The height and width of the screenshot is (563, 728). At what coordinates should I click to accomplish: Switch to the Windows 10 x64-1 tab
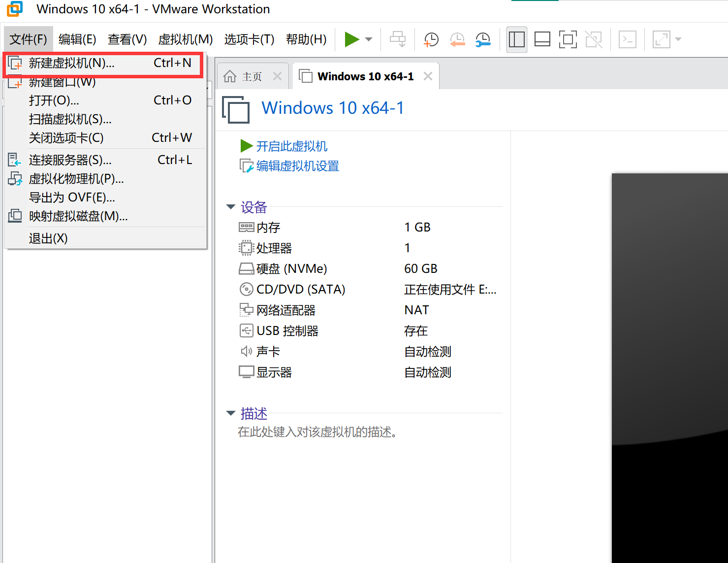click(x=366, y=76)
